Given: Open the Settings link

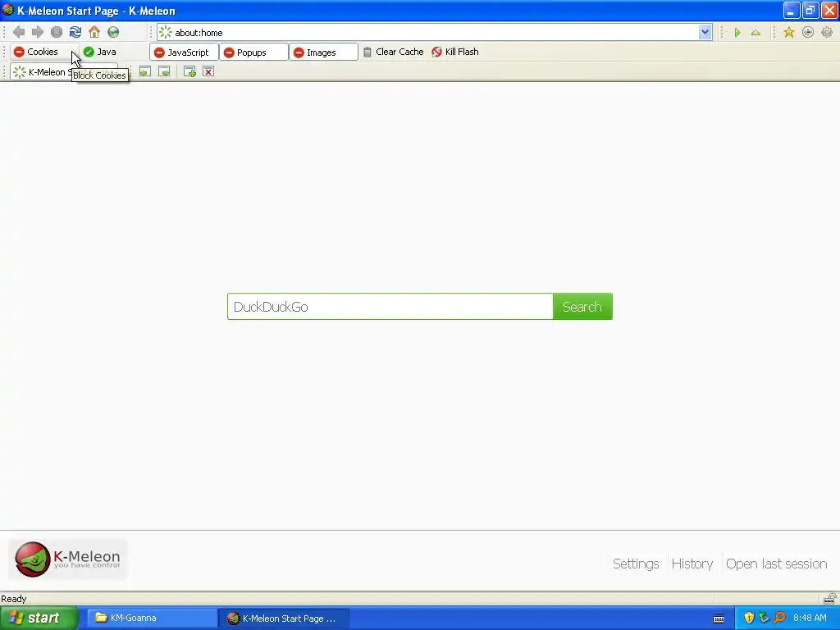Looking at the screenshot, I should (x=636, y=564).
